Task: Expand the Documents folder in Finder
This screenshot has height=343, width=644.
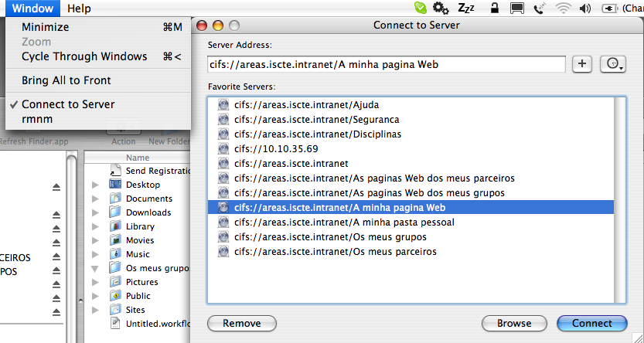Action: coord(95,199)
